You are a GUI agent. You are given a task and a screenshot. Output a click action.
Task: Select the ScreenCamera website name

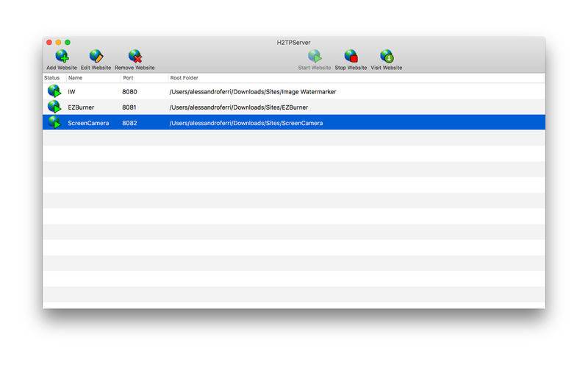tap(88, 123)
